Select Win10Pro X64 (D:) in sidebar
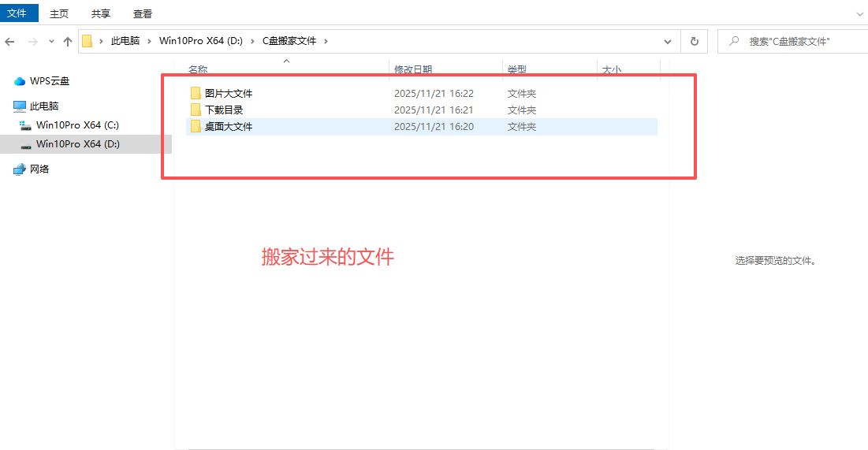Viewport: 868px width, 450px height. coord(77,143)
